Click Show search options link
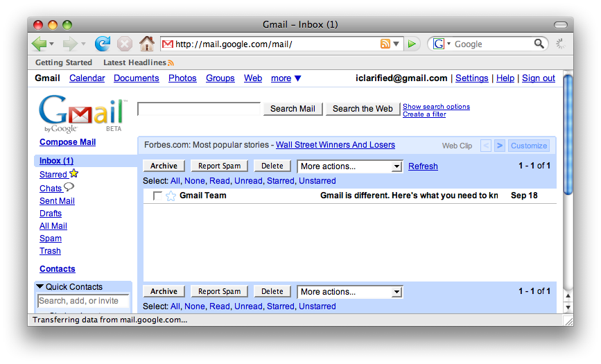This screenshot has height=364, width=601. 436,107
